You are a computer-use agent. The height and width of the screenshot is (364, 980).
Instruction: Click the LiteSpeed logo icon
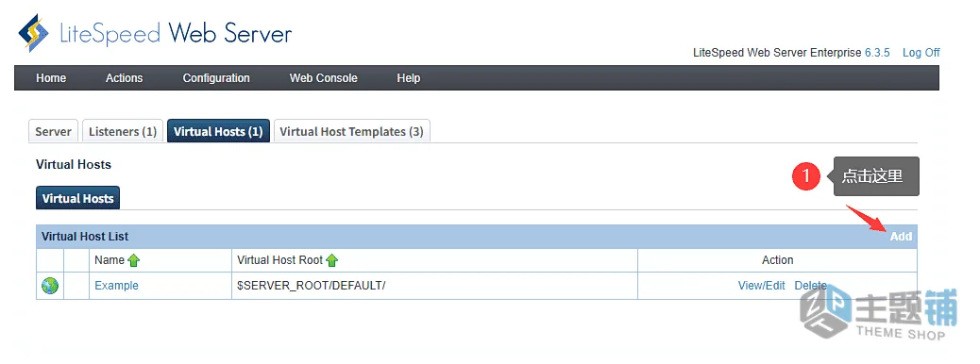[34, 32]
